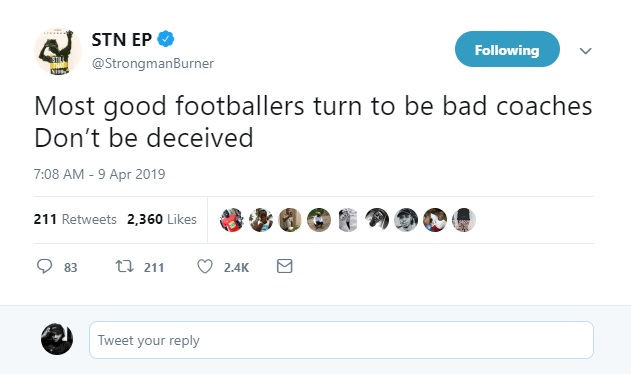Open the fourth liker avatar with green background
The image size is (631, 374).
[319, 220]
